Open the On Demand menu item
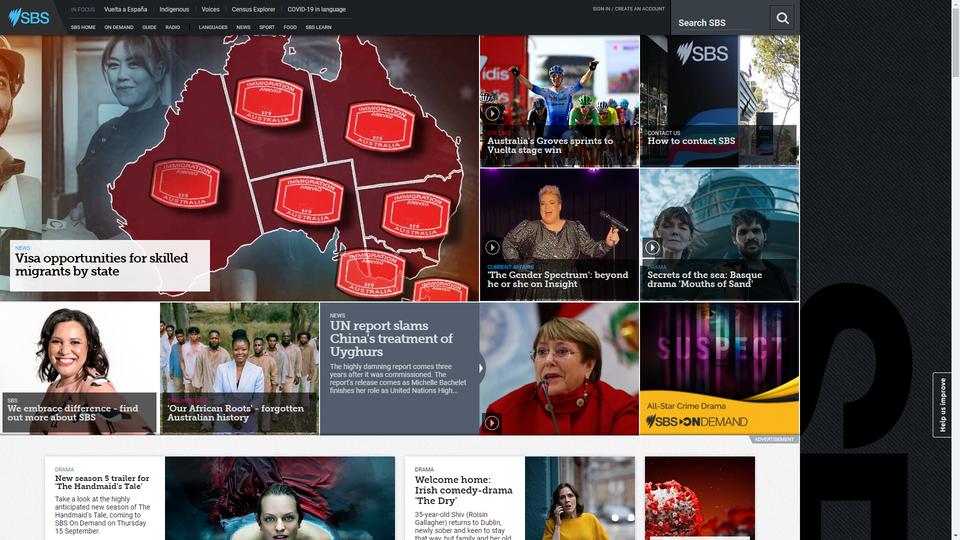960x540 pixels. 119,28
